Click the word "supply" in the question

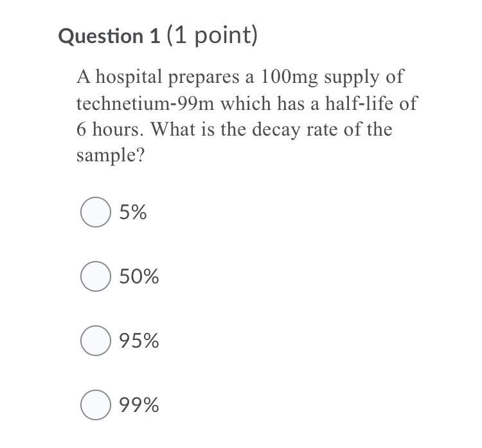tap(352, 78)
